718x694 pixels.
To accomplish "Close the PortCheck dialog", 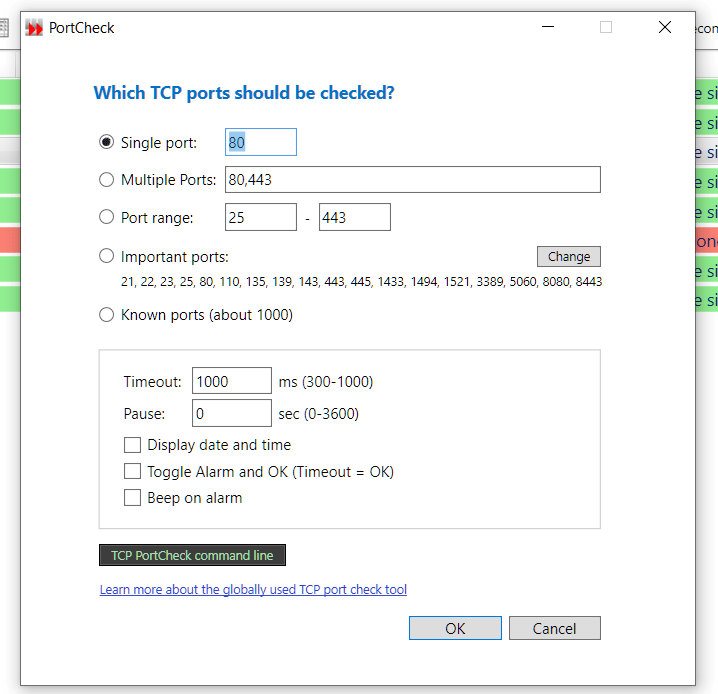I will pos(665,27).
